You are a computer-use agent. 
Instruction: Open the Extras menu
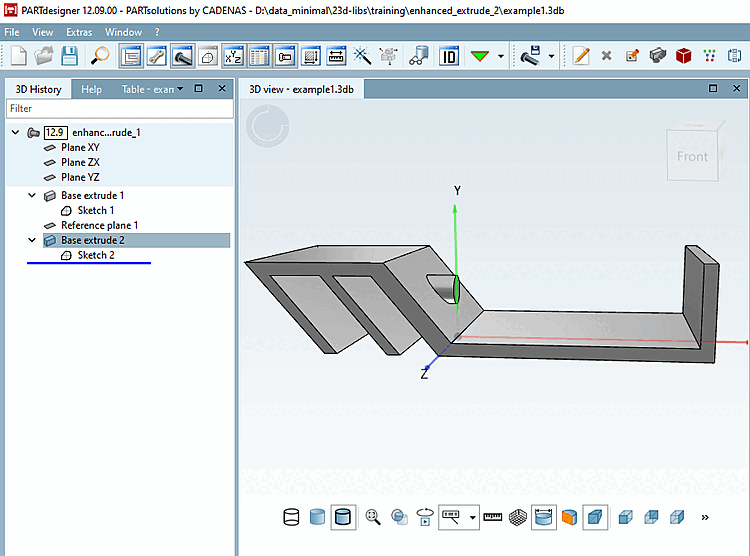coord(79,32)
